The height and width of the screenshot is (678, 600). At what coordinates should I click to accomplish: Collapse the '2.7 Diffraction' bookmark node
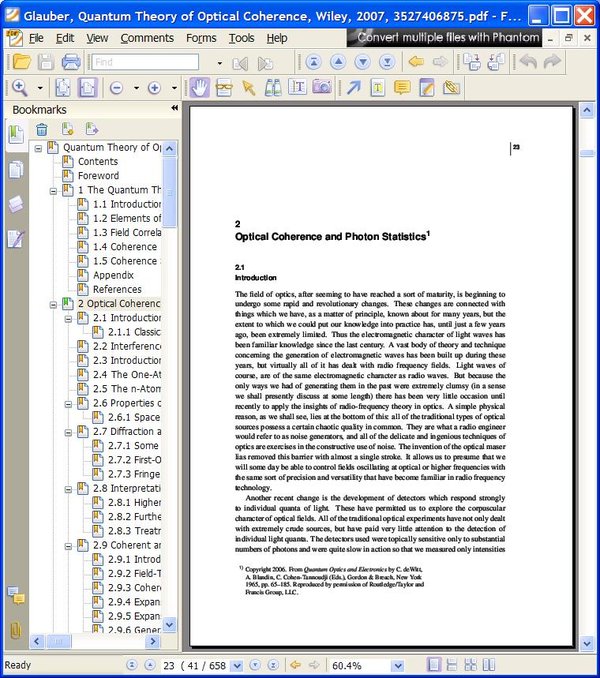click(68, 433)
